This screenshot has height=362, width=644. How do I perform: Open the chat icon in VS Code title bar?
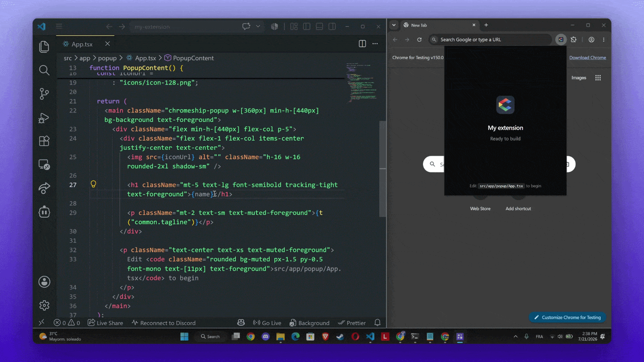pyautogui.click(x=246, y=27)
